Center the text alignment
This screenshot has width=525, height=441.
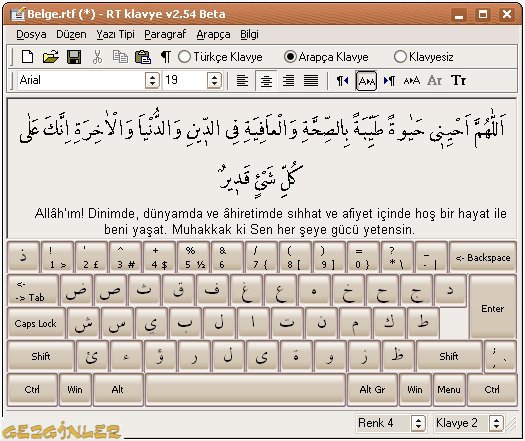pyautogui.click(x=266, y=81)
